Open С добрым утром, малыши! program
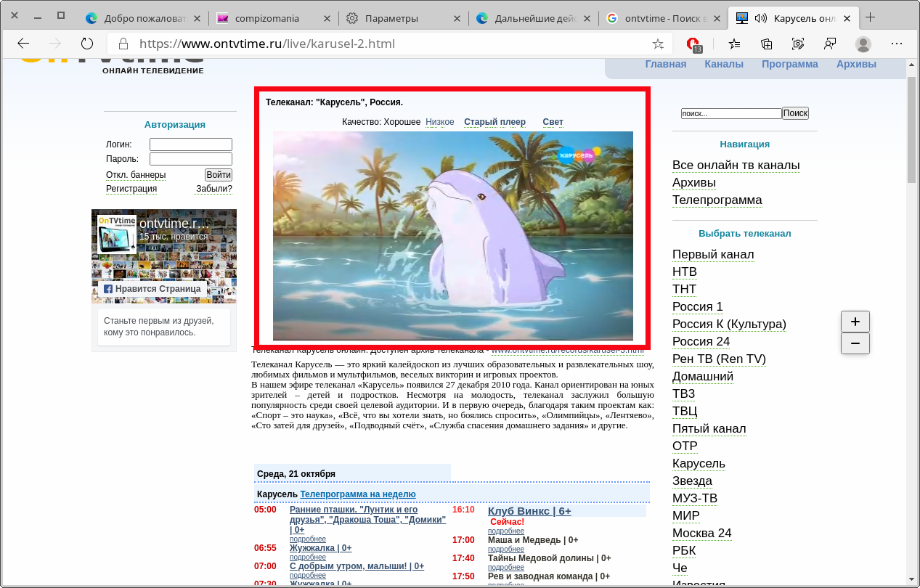Screen dimensions: 920x588 357,566
